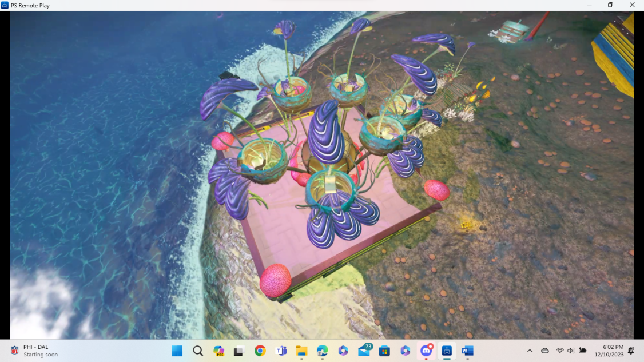Launch the Microsoft Store
Screen dimensions: 644x362
click(383, 351)
